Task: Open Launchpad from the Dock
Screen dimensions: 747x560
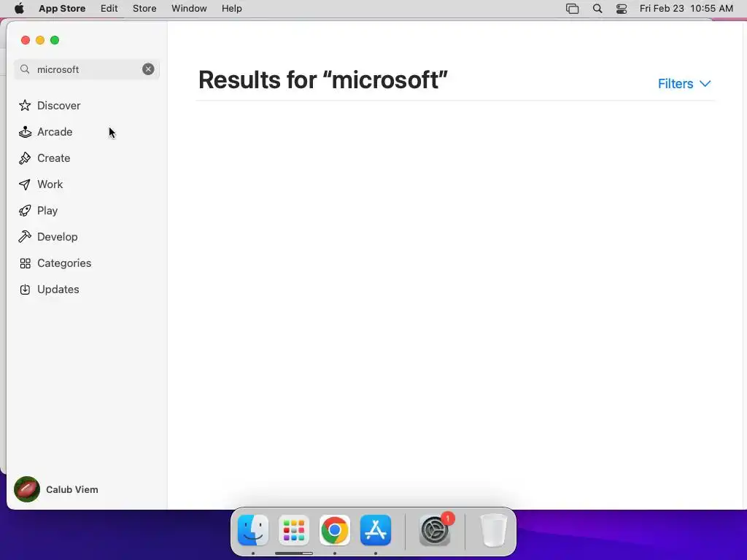Action: click(294, 530)
